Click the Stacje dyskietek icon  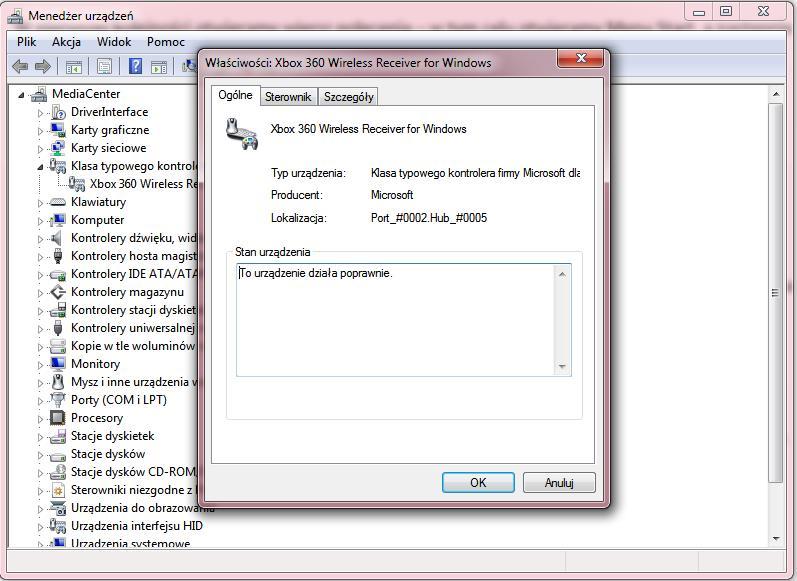pyautogui.click(x=58, y=436)
